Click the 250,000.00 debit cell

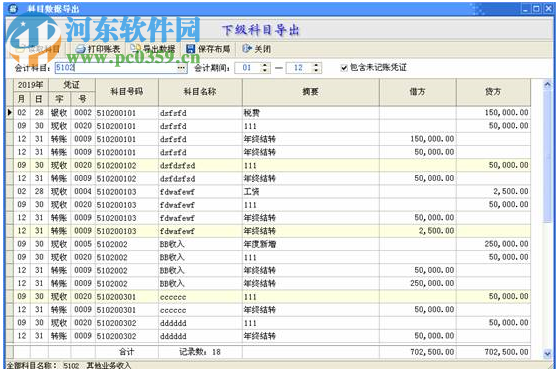point(418,283)
